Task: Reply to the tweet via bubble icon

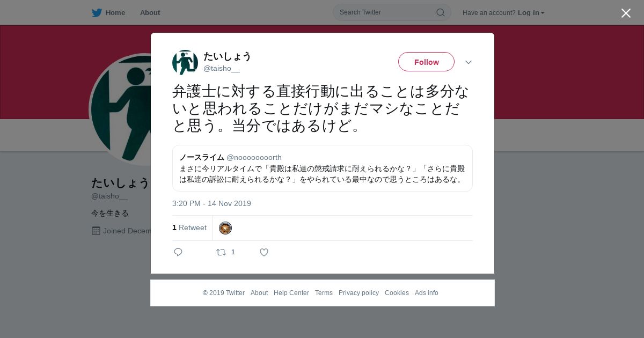Action: 178,252
